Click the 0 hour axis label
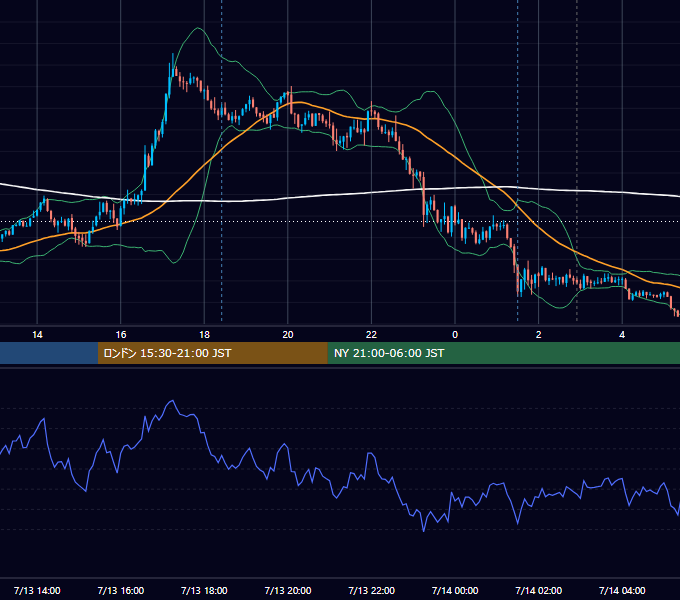The image size is (680, 600). pos(455,335)
